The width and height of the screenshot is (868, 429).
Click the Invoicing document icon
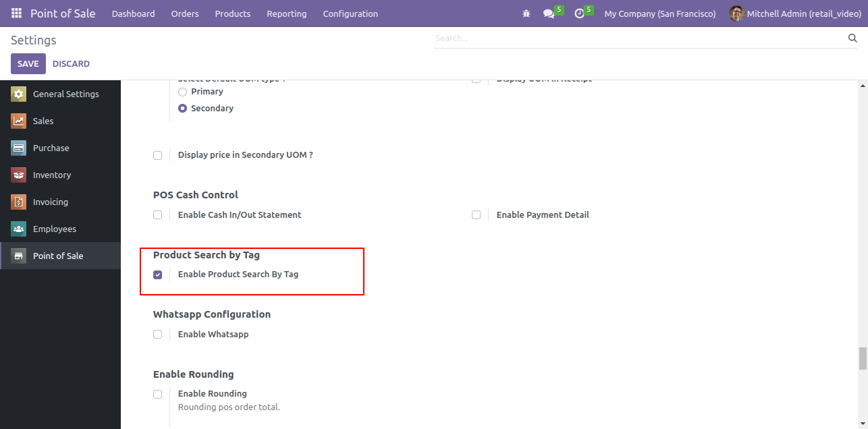[18, 202]
